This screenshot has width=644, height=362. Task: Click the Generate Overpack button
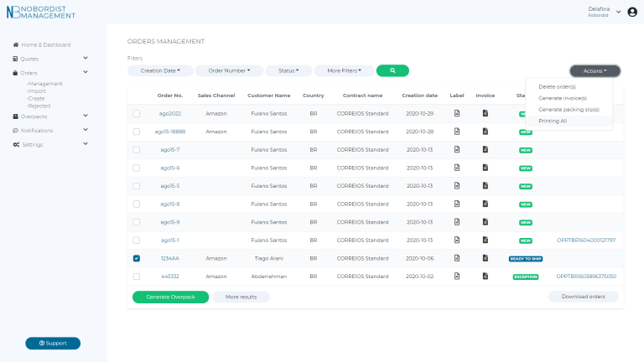coord(170,297)
